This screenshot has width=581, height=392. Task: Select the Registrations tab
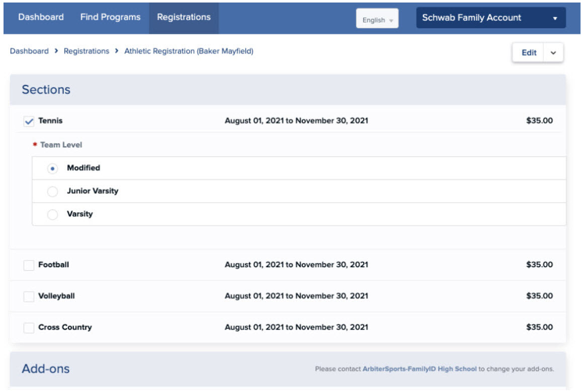coord(184,17)
